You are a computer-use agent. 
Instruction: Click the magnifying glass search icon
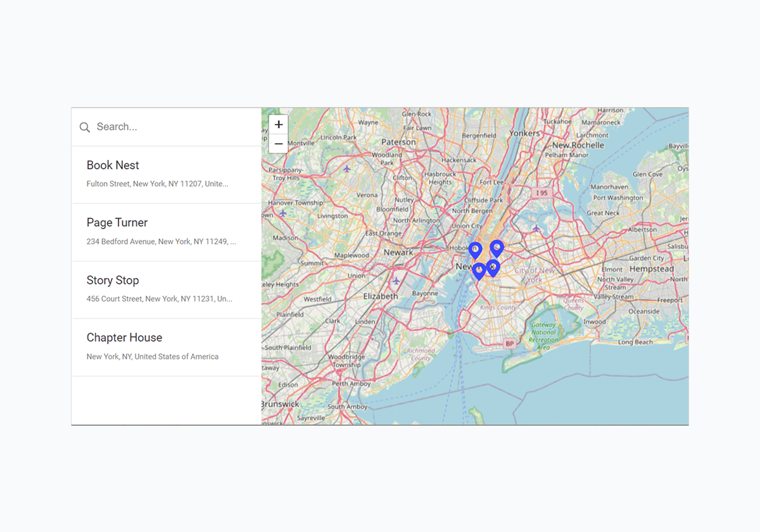click(x=84, y=127)
